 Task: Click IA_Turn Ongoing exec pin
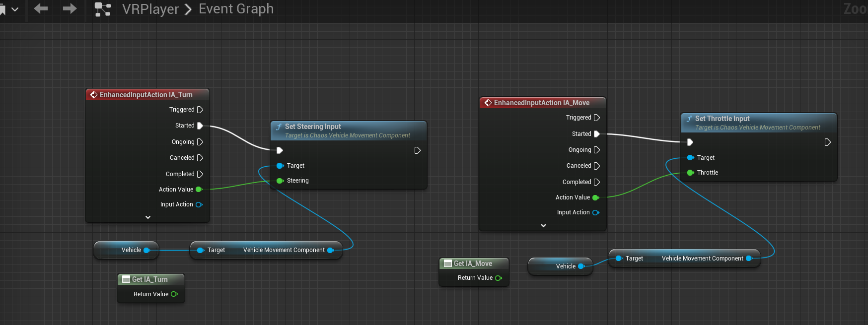[200, 142]
